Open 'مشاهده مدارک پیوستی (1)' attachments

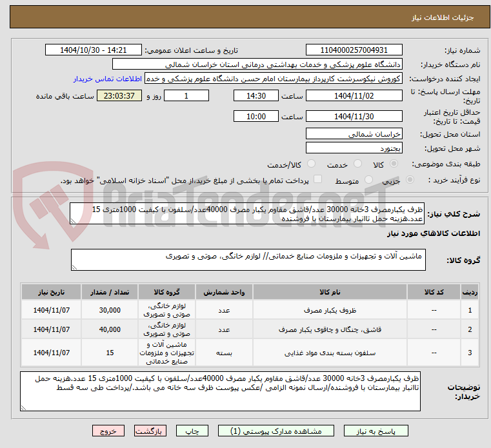276,431
